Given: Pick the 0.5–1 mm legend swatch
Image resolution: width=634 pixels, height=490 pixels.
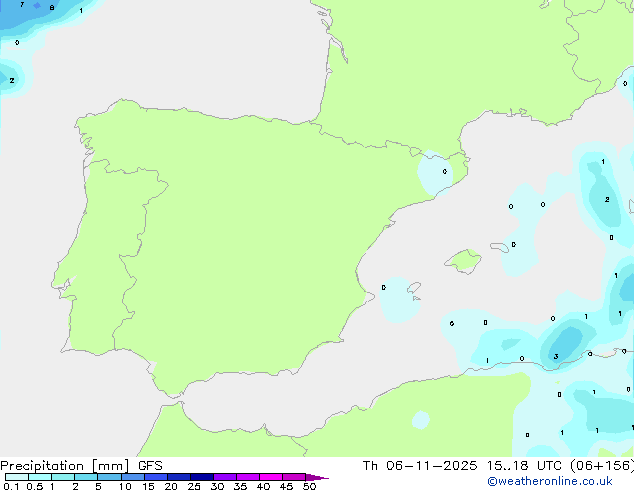Looking at the screenshot, I should pyautogui.click(x=40, y=477).
